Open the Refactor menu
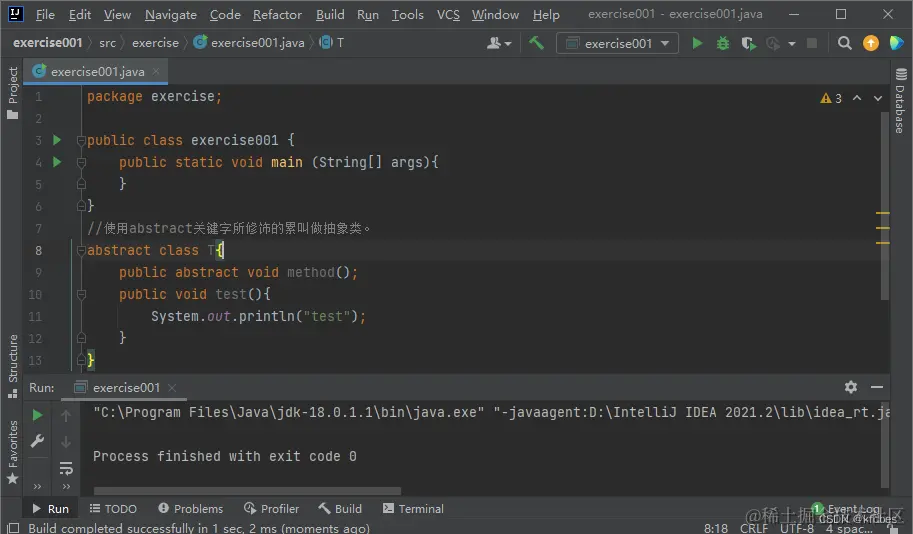 pos(277,15)
